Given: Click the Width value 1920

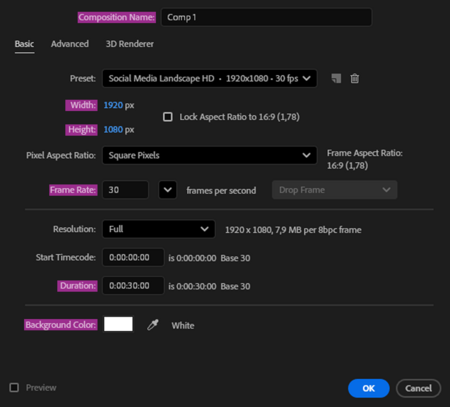Looking at the screenshot, I should [x=113, y=105].
